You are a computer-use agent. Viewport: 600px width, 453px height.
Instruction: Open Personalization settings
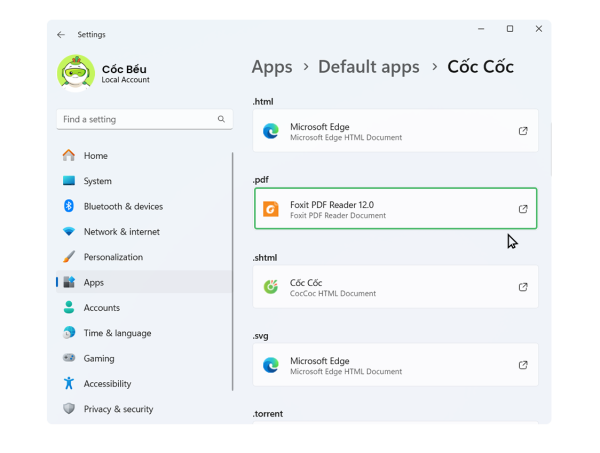point(144,257)
